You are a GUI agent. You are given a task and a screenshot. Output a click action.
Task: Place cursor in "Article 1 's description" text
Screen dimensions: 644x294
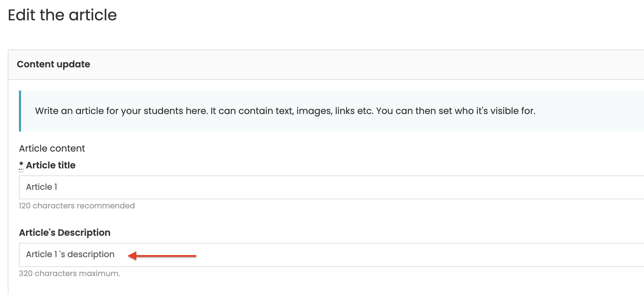point(70,254)
